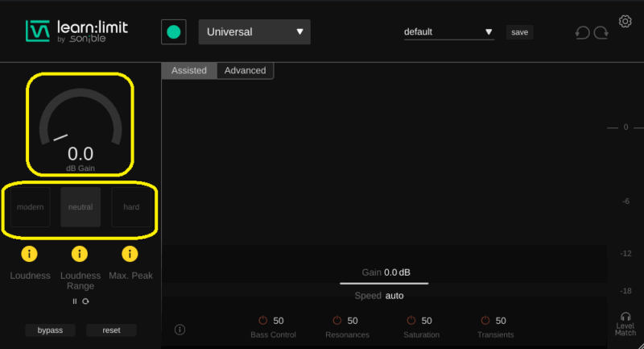
Task: Toggle the Bass Control power button
Action: click(x=262, y=321)
